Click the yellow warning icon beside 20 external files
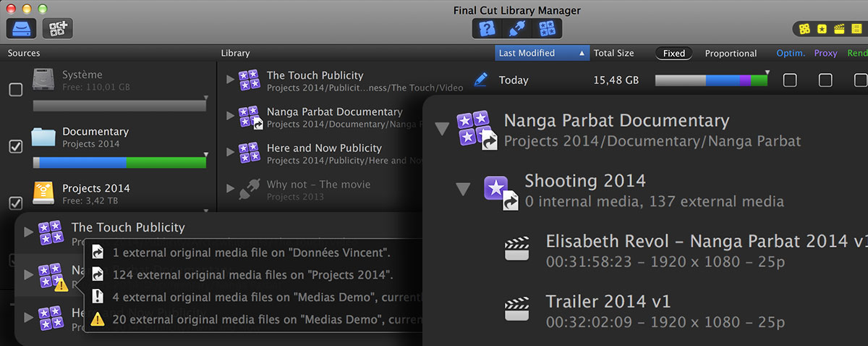Screen dimensions: 868x346 click(98, 319)
